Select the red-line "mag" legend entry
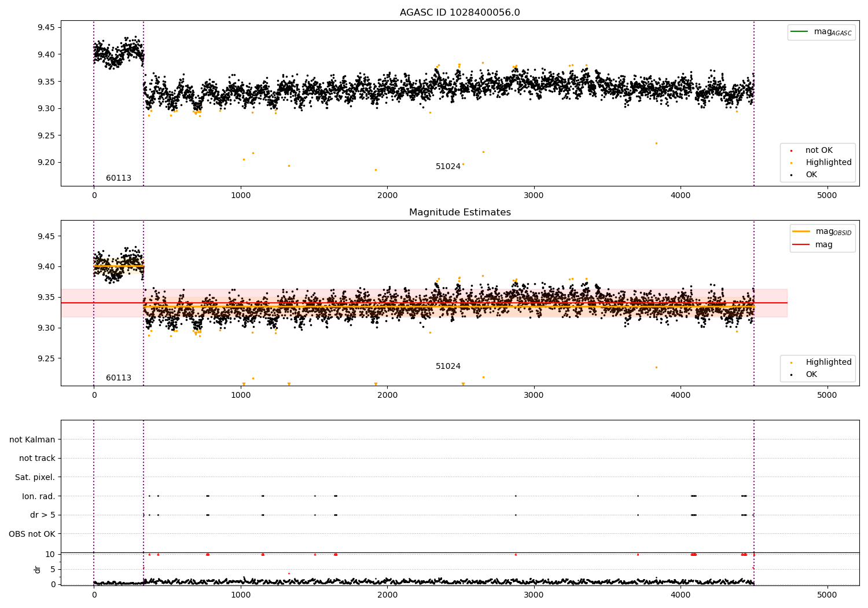 click(812, 245)
